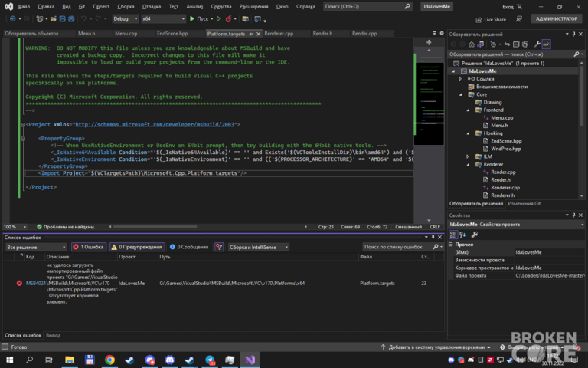The width and height of the screenshot is (588, 368).
Task: Switch to the EndScene.hpp tab
Action: (x=172, y=34)
